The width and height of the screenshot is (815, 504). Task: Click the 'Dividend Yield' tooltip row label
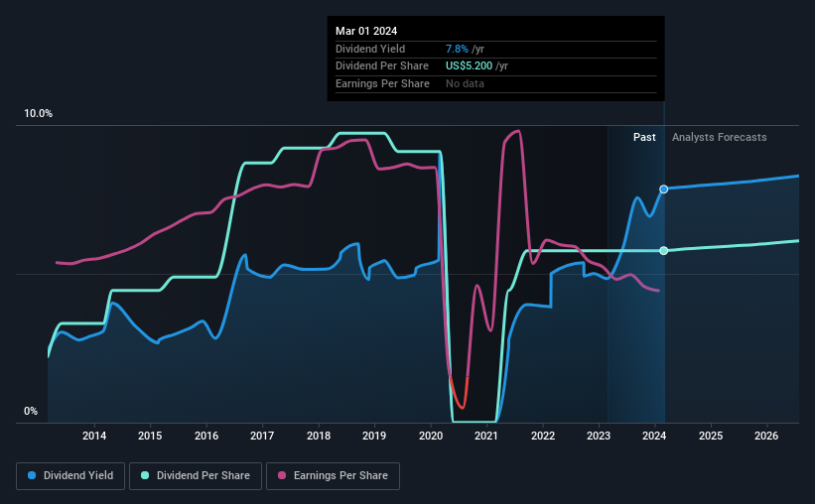tap(370, 49)
